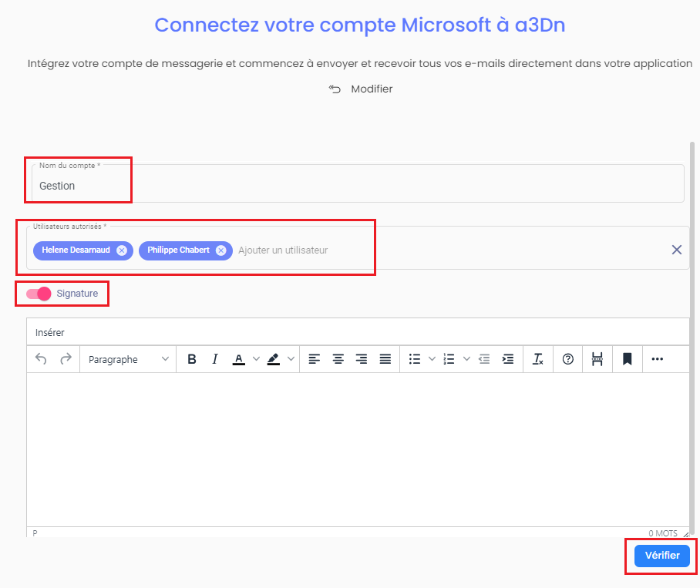The height and width of the screenshot is (588, 700).
Task: Click Ajouter un utilisateur input
Action: (x=283, y=250)
